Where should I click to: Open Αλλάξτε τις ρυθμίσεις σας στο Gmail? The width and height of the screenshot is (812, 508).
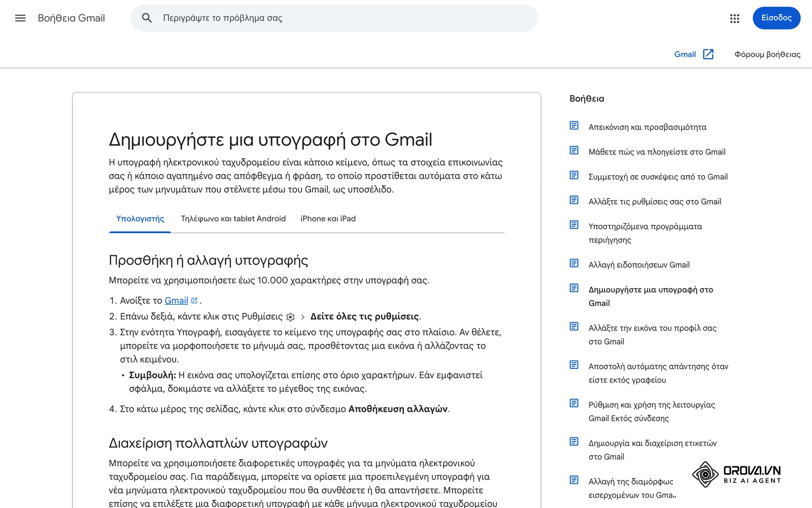(655, 202)
